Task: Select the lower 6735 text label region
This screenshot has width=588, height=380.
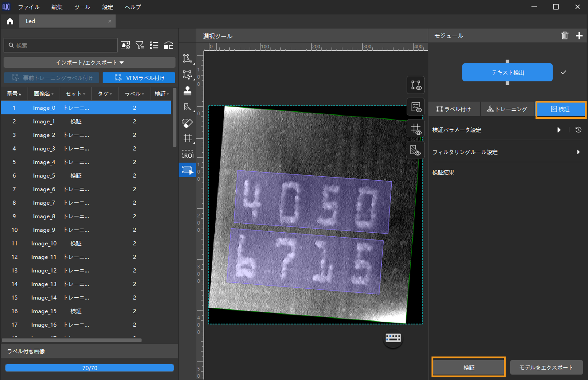Action: [x=305, y=262]
